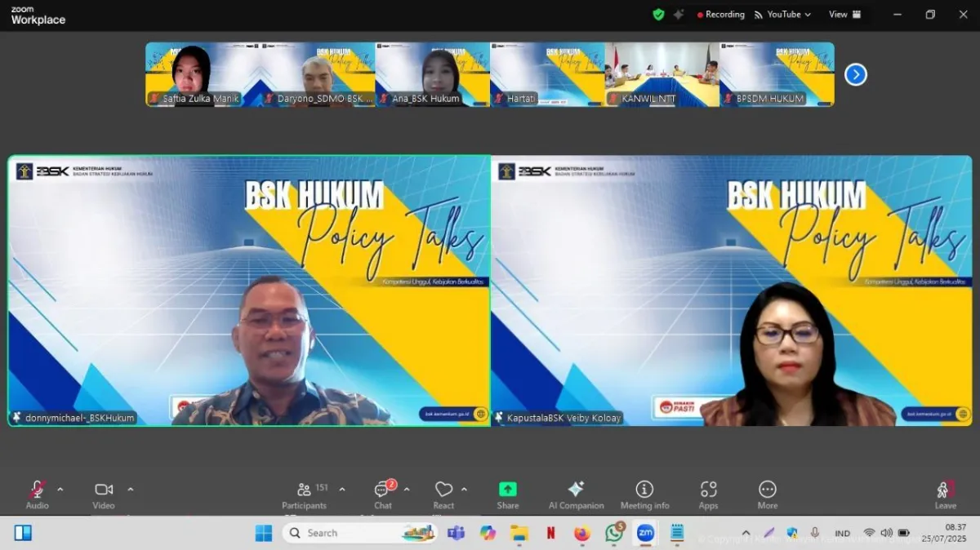This screenshot has width=980, height=550.
Task: Open the Chat panel
Action: (383, 495)
